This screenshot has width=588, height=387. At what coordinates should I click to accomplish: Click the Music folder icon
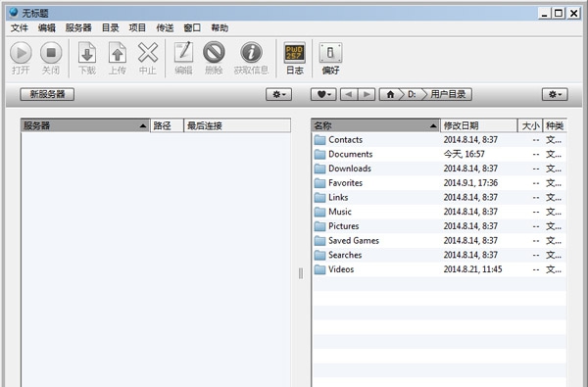click(319, 212)
